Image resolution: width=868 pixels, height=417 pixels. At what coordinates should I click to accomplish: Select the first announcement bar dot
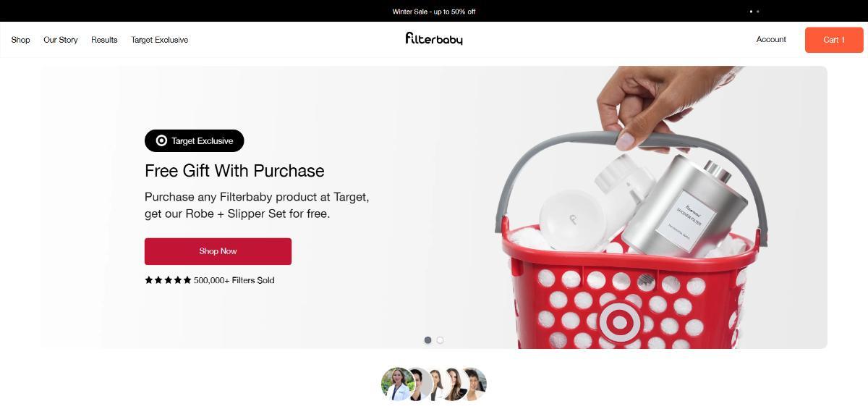751,12
